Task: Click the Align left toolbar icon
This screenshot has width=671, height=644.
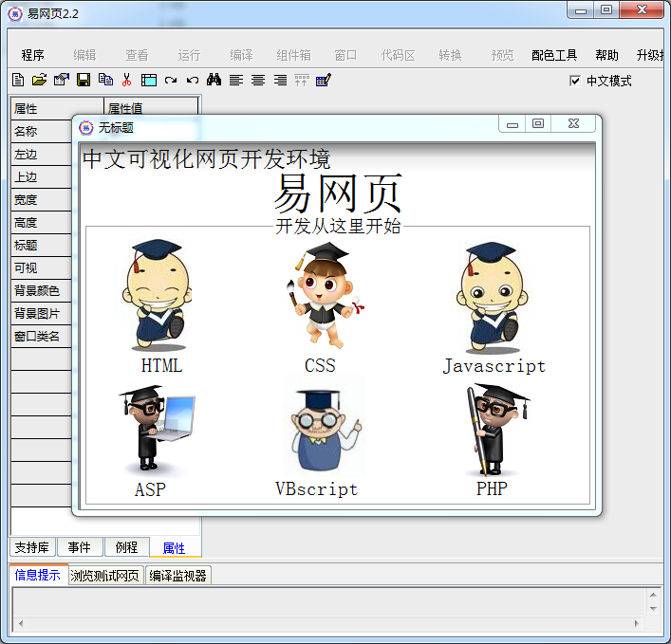Action: (236, 81)
